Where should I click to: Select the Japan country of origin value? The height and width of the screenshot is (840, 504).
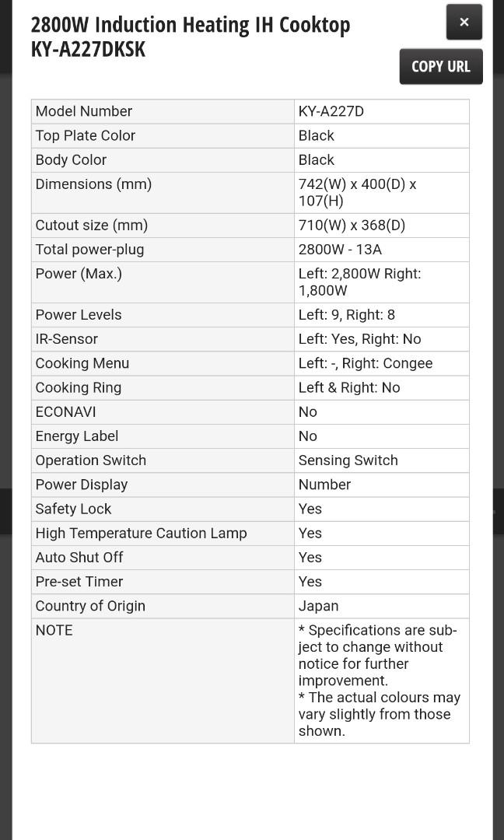[x=319, y=606]
